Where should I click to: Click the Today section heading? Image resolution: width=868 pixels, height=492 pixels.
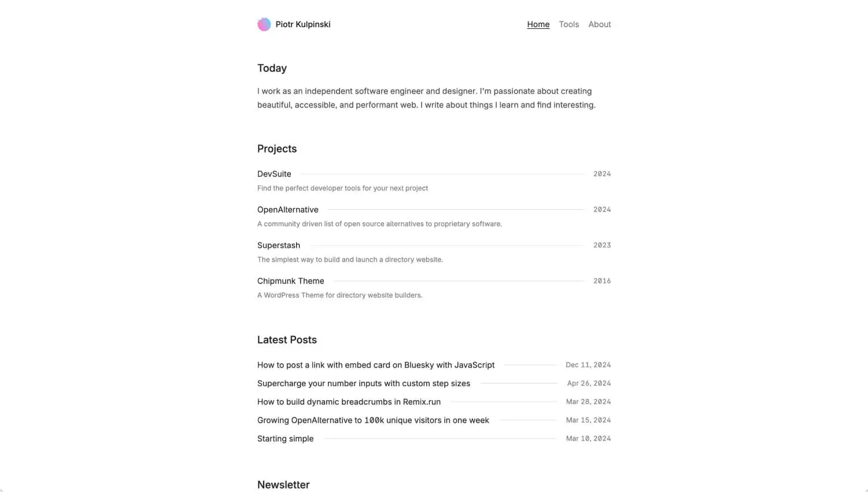272,68
